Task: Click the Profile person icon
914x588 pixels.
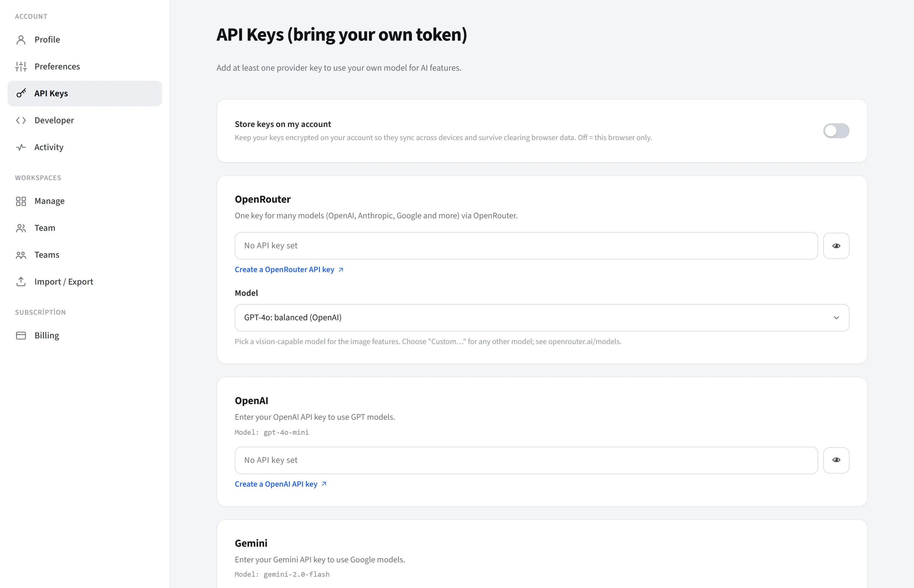Action: coord(21,40)
